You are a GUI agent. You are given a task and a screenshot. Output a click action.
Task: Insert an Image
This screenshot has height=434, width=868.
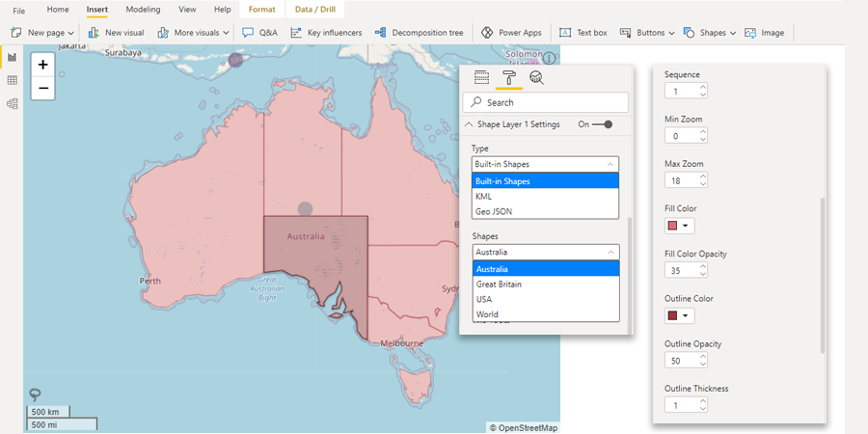764,33
